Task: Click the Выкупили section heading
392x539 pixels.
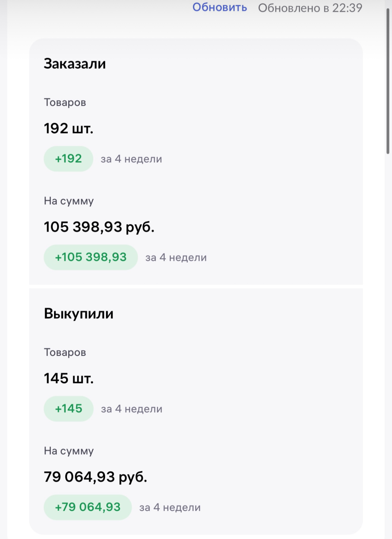Action: (79, 313)
